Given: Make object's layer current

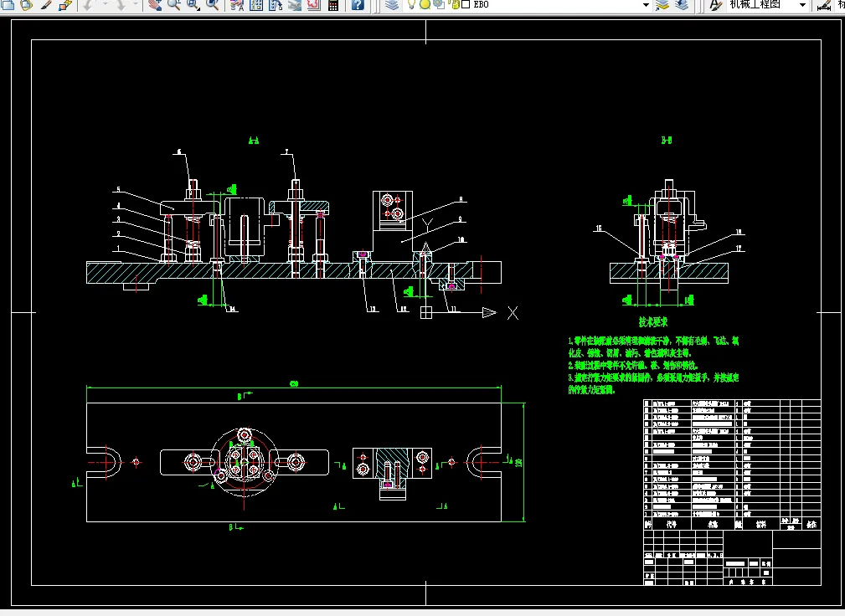Looking at the screenshot, I should coord(662,5).
